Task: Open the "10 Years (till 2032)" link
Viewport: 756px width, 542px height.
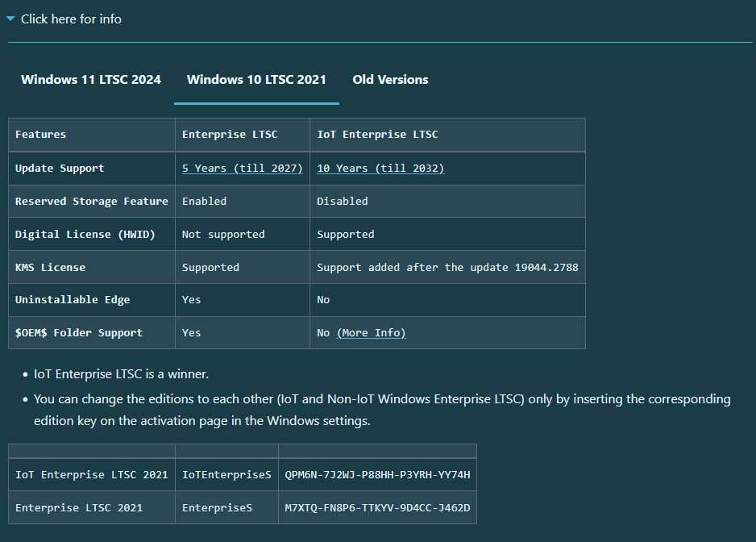Action: [x=380, y=169]
